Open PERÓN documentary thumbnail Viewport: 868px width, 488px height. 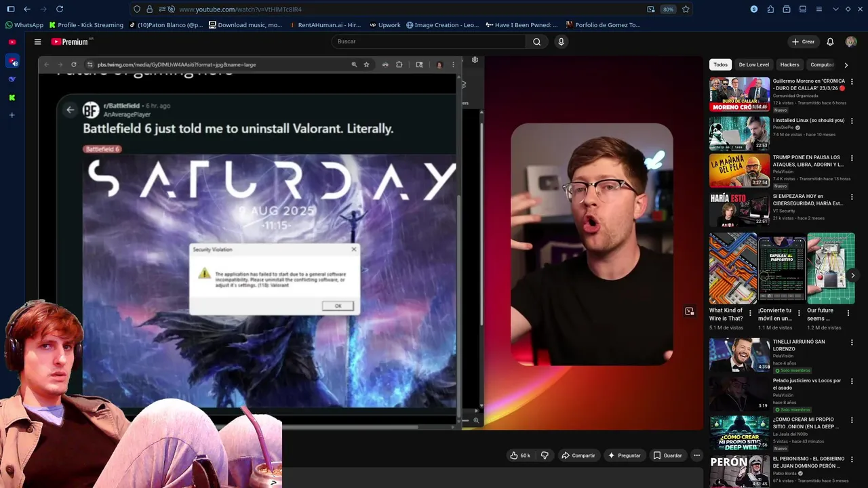740,471
